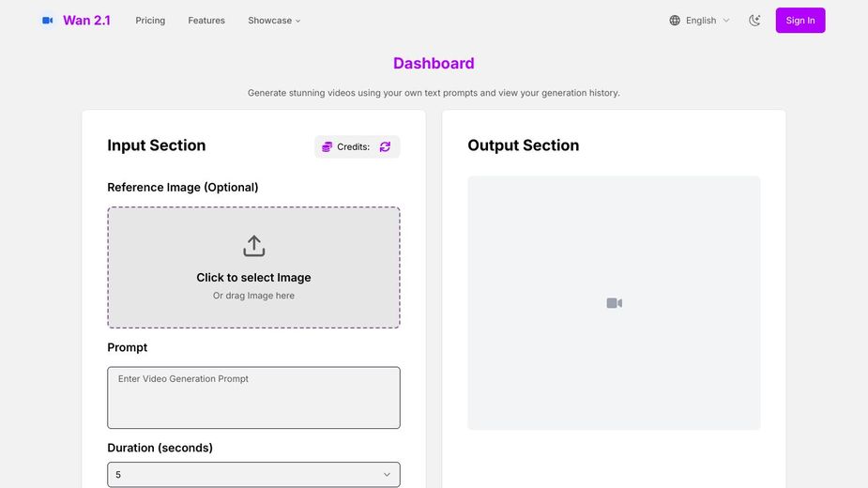Click the Credits label badge

[353, 147]
